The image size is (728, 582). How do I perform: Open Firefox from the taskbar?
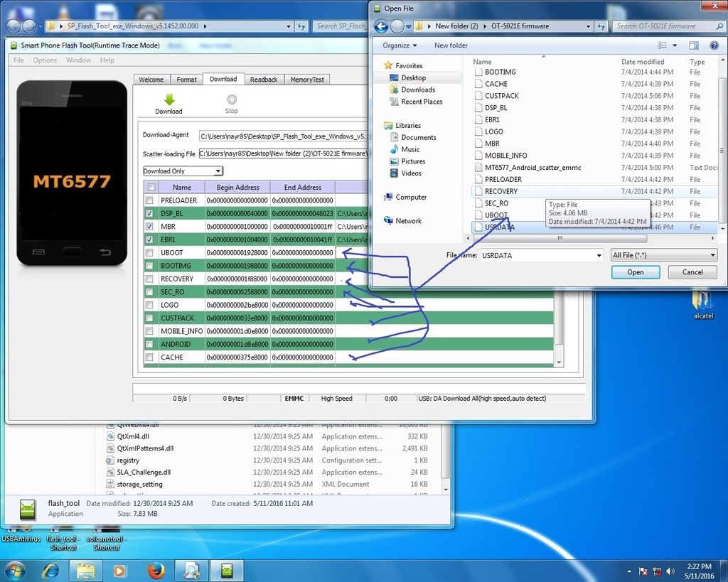point(156,570)
